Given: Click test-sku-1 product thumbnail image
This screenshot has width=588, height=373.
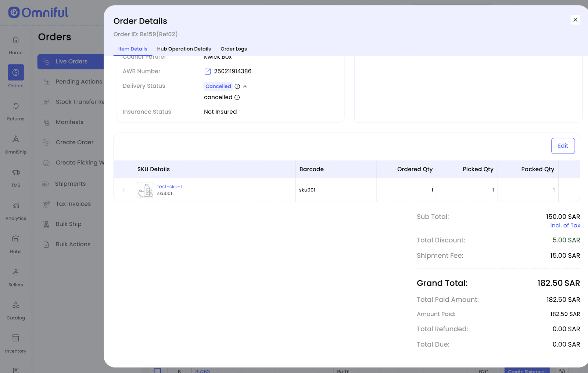Looking at the screenshot, I should pos(145,190).
